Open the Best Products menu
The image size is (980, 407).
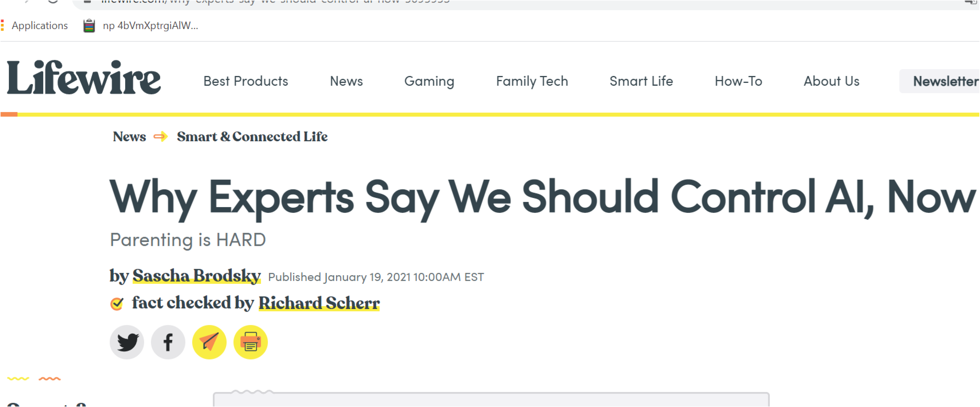[245, 81]
